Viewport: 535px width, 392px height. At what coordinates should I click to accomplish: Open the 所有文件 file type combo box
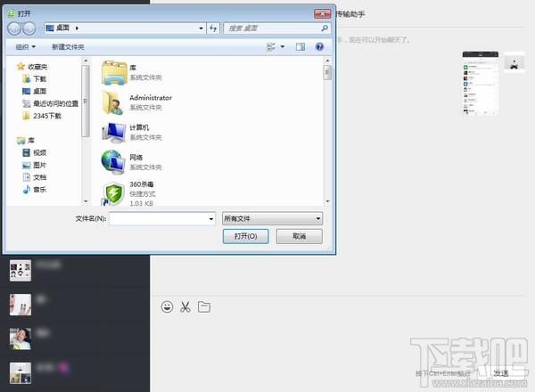click(272, 218)
